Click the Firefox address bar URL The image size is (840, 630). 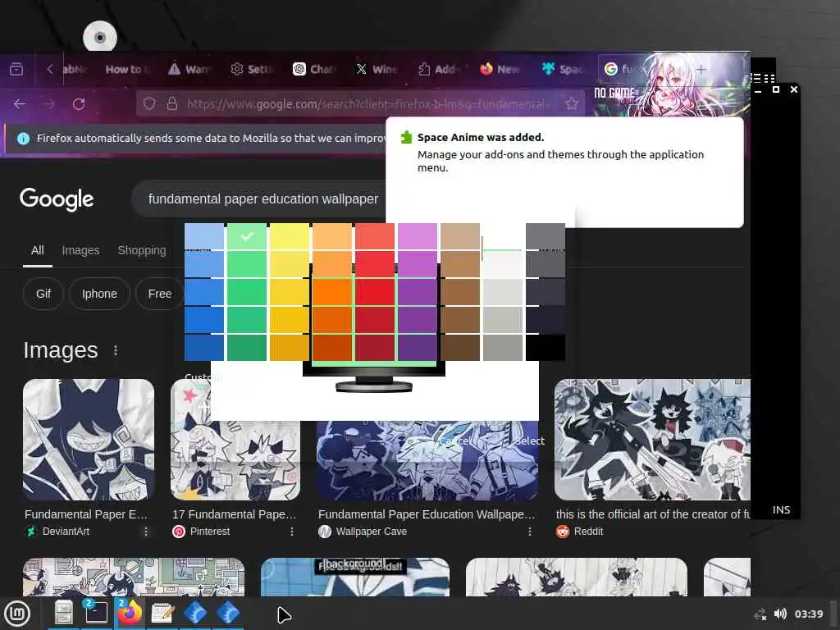point(367,104)
